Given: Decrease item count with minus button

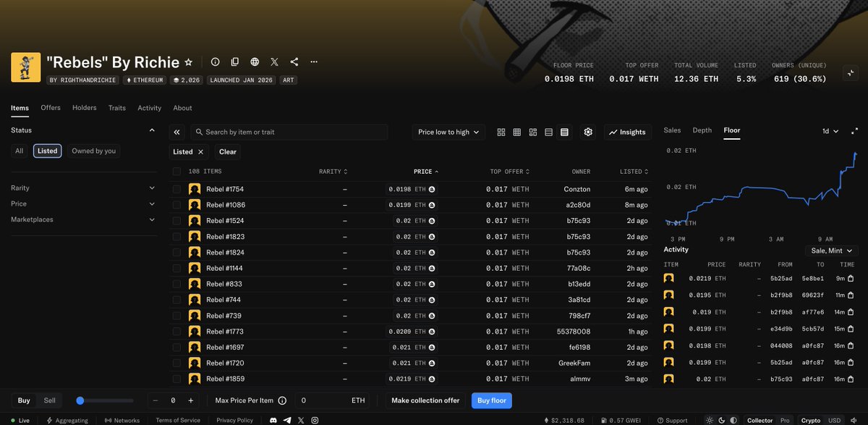Looking at the screenshot, I should [157, 400].
